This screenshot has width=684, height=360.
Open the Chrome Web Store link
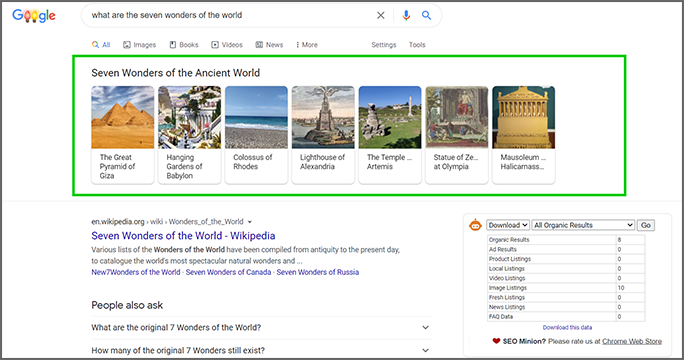632,341
